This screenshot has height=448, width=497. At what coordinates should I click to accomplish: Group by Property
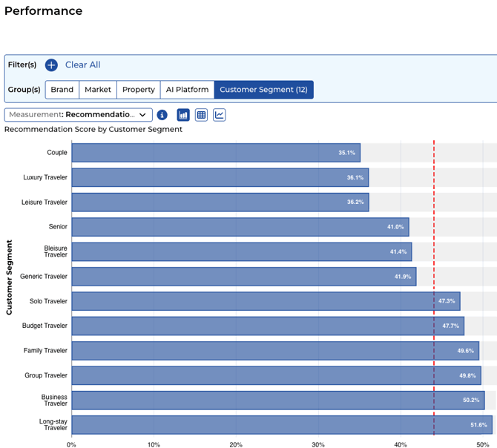139,90
